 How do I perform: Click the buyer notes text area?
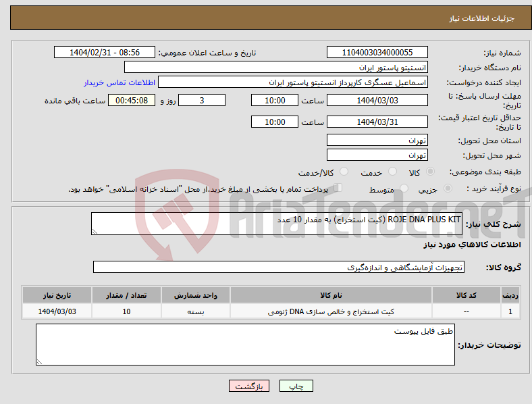[245, 345]
